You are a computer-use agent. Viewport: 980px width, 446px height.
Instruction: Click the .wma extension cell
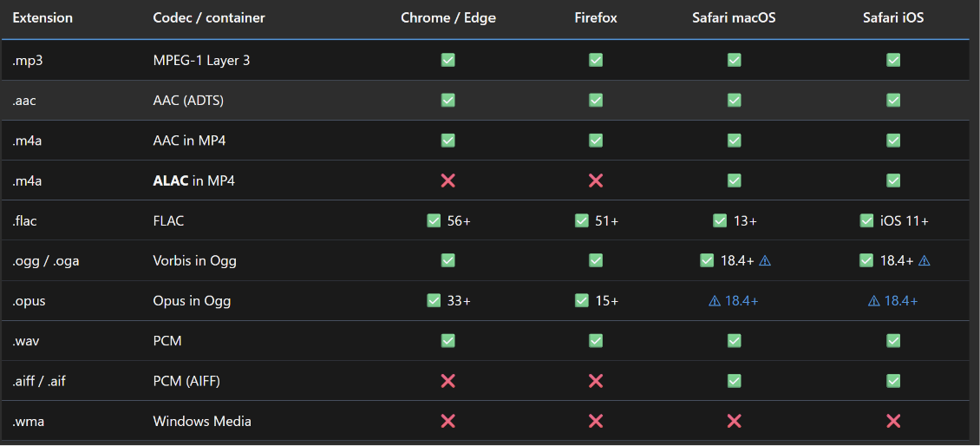pos(28,421)
